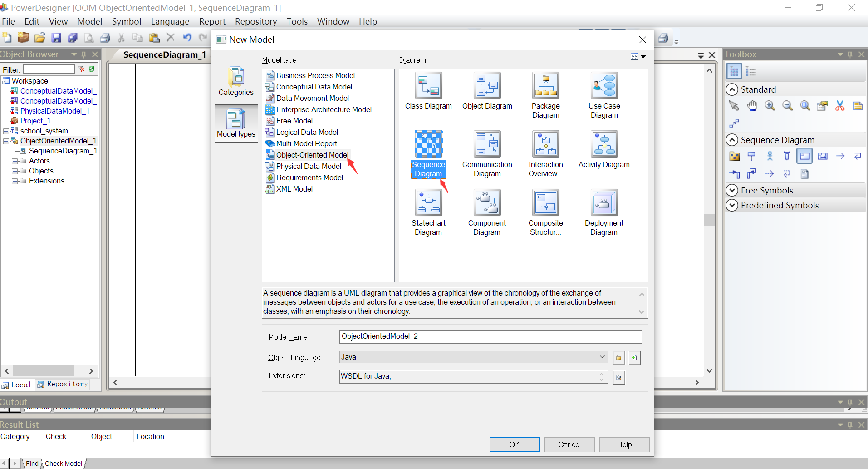Expand the Free Symbols section
868x469 pixels.
pos(731,190)
